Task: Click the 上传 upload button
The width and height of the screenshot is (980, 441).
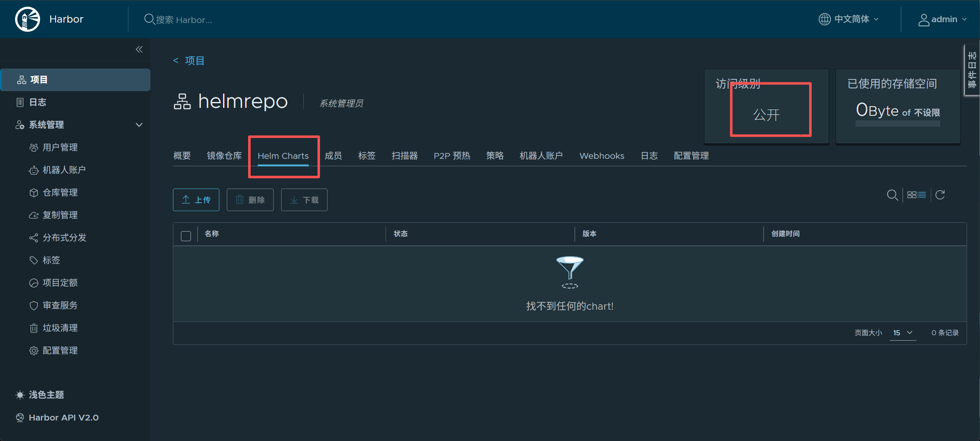Action: (x=196, y=200)
